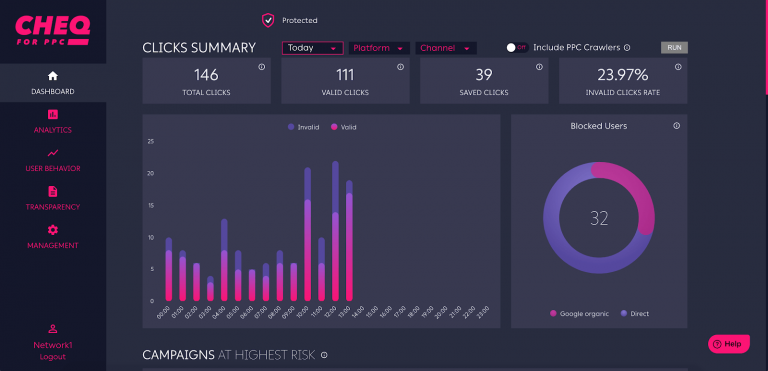Open the pink Help button
The image size is (768, 371).
pos(729,344)
